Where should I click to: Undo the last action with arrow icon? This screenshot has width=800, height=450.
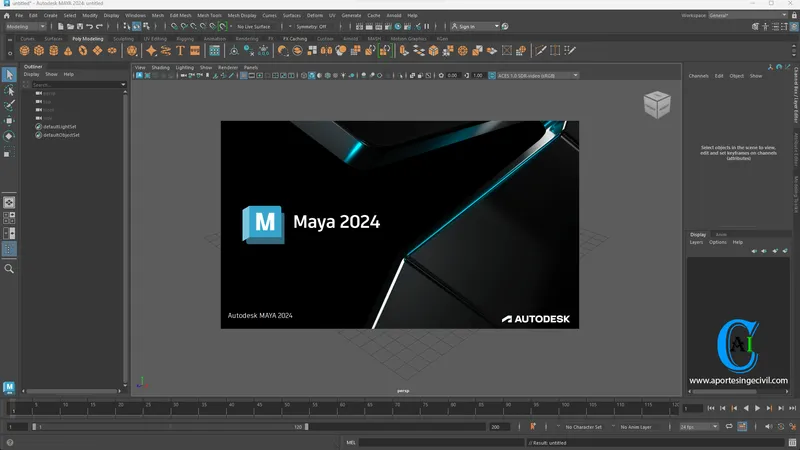89,27
